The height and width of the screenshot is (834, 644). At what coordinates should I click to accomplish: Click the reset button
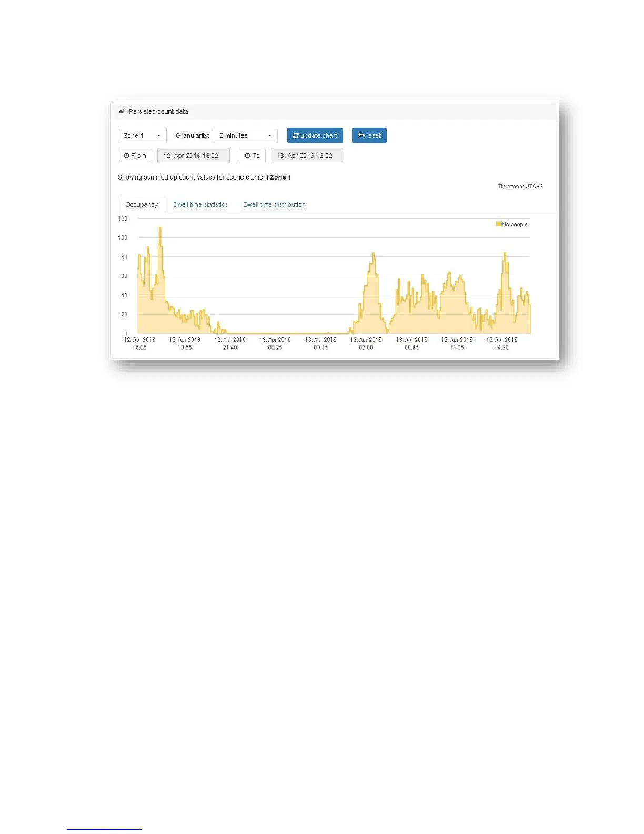pos(369,136)
